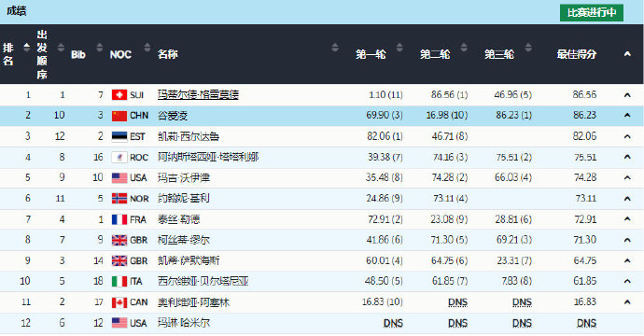
Task: Click the GBR flag in rank 9 row
Action: (119, 260)
